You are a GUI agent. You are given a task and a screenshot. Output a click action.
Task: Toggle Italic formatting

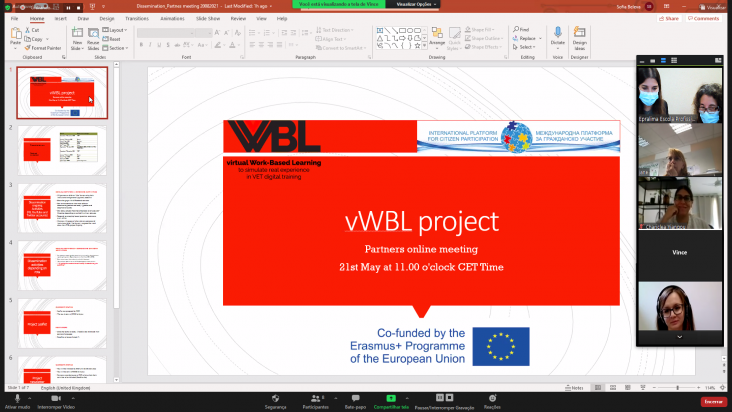[150, 45]
